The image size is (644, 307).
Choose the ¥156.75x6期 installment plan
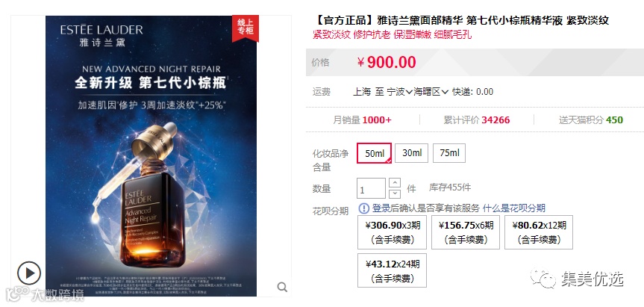[x=466, y=232]
